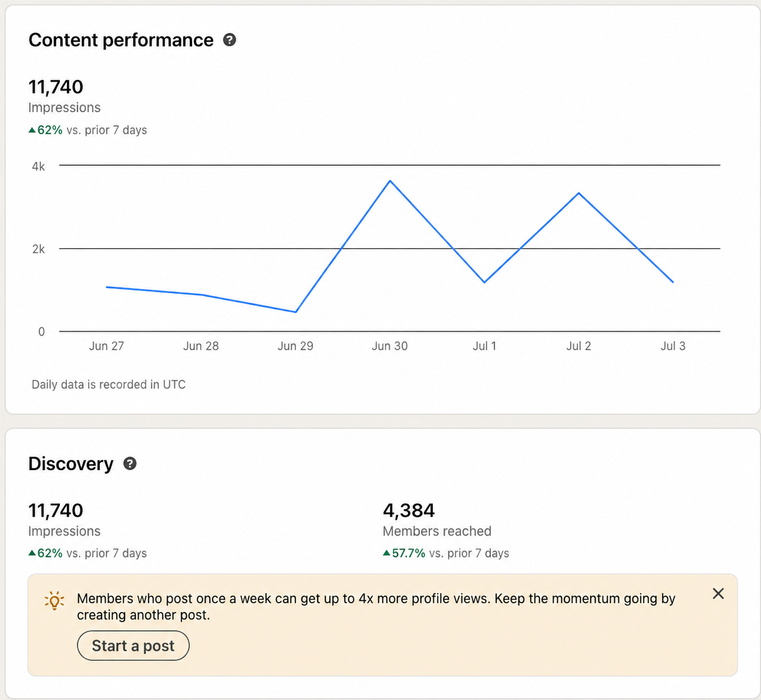
Task: Click the Content performance heading
Action: click(121, 40)
